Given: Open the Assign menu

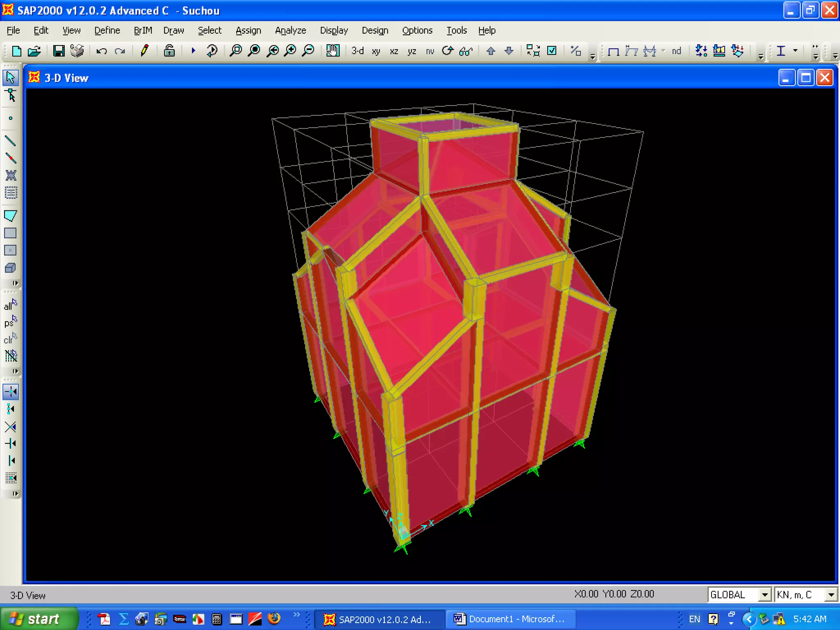Looking at the screenshot, I should (248, 30).
